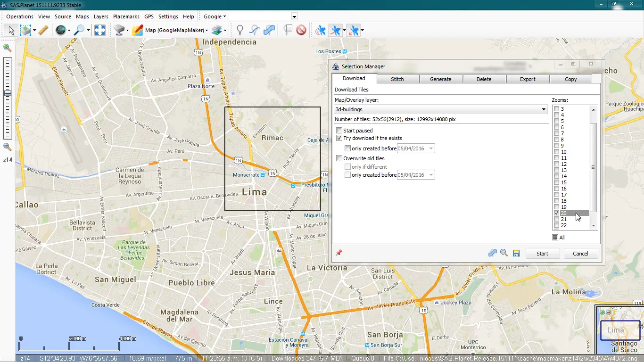Switch to the Stitch tab

397,79
